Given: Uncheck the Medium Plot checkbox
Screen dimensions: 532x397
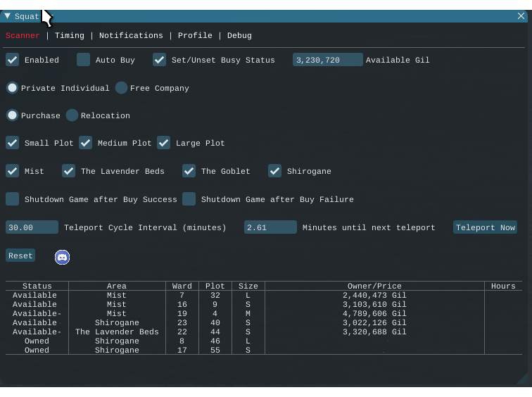Looking at the screenshot, I should (x=86, y=143).
